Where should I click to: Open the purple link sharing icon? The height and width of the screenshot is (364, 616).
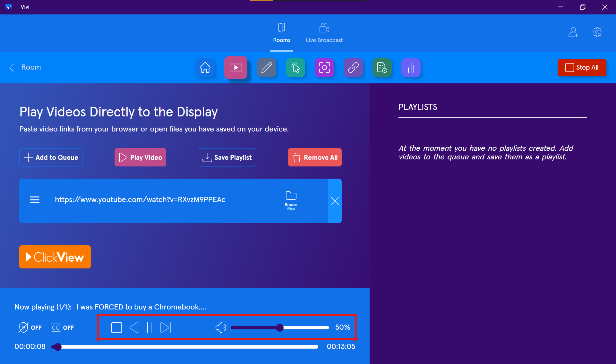coord(353,68)
